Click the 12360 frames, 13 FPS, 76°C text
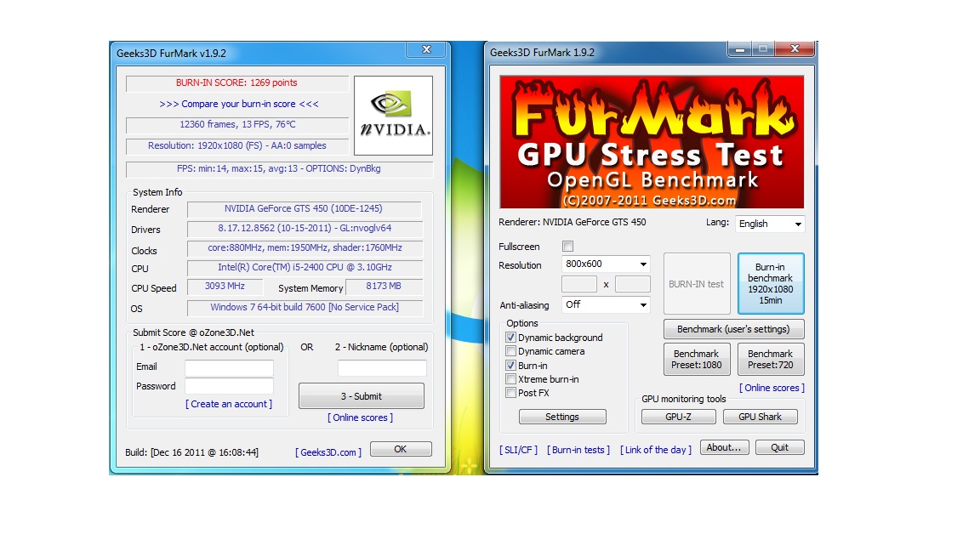 click(237, 124)
